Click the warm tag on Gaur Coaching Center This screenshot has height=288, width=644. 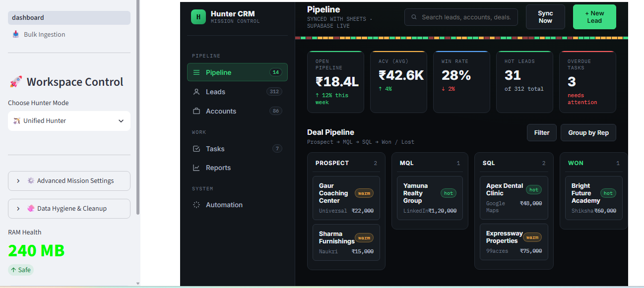tap(364, 193)
